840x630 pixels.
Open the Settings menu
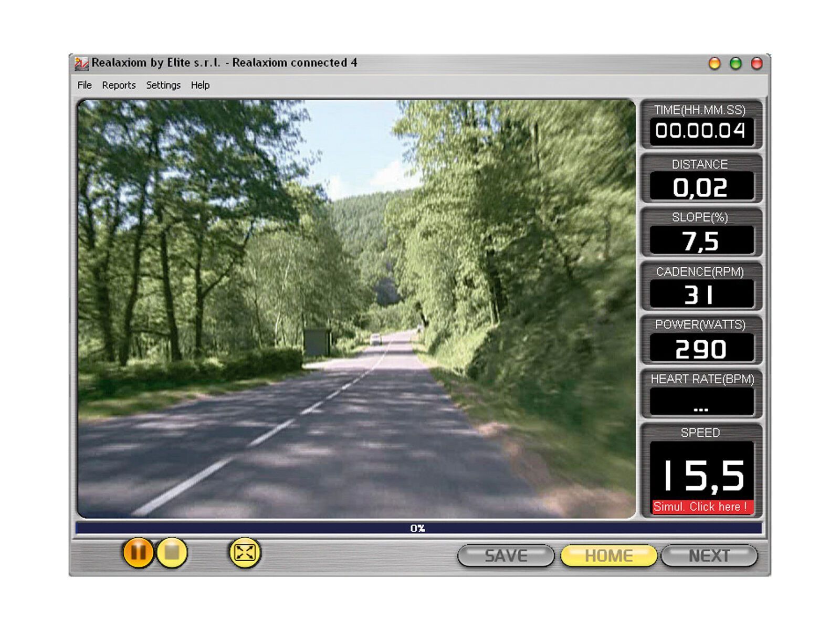tap(163, 85)
